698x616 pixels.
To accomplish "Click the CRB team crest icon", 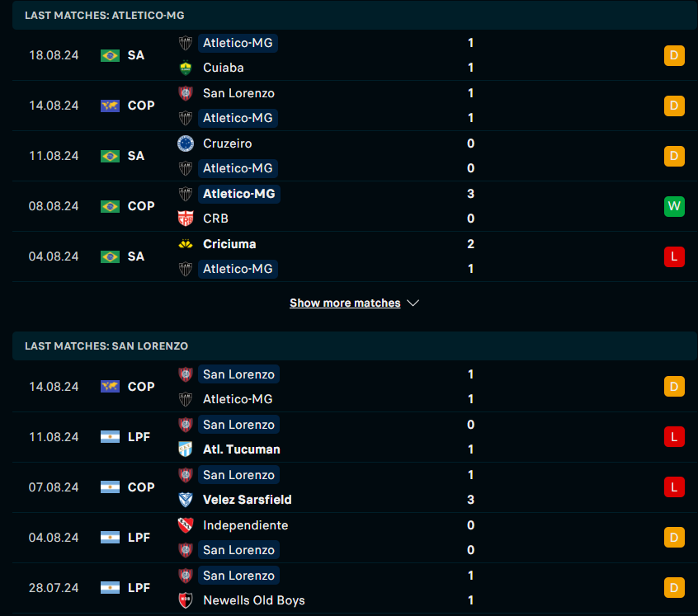I will click(185, 219).
